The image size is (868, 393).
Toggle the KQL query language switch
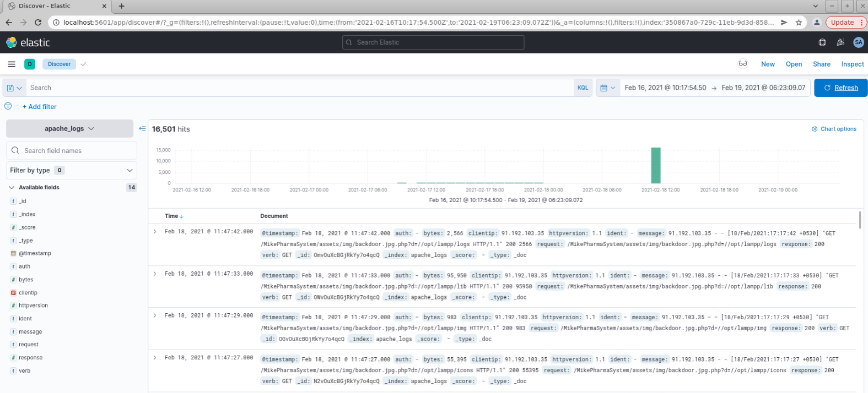click(583, 88)
